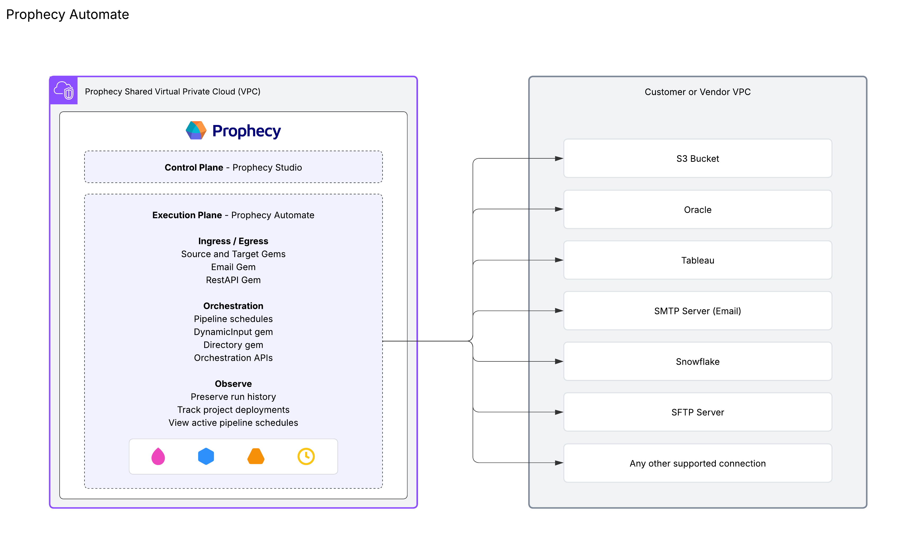The height and width of the screenshot is (560, 924).
Task: Click the Prophecy hexagonal logo
Action: point(196,131)
